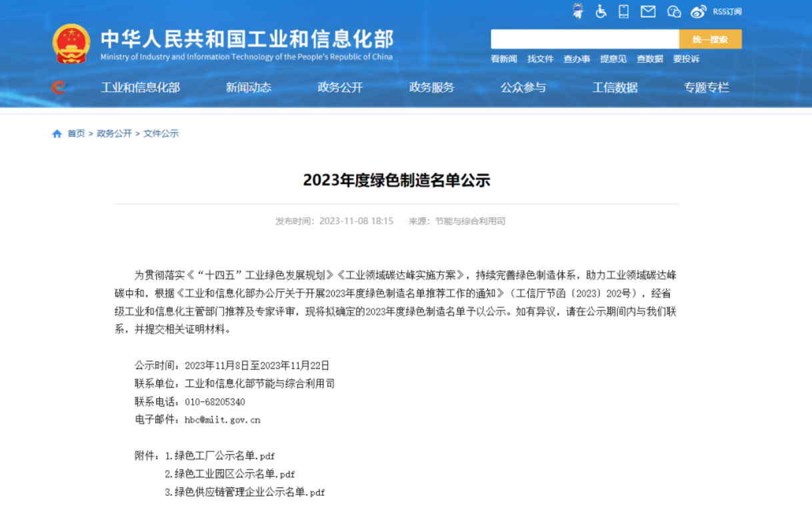Open the 政务公开 navigation menu
The height and width of the screenshot is (508, 812).
point(340,87)
